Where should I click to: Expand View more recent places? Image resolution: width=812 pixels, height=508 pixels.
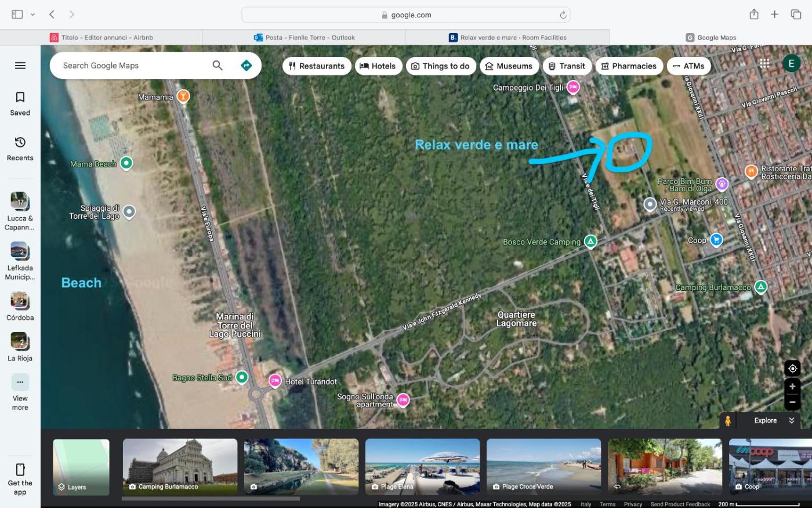point(20,392)
